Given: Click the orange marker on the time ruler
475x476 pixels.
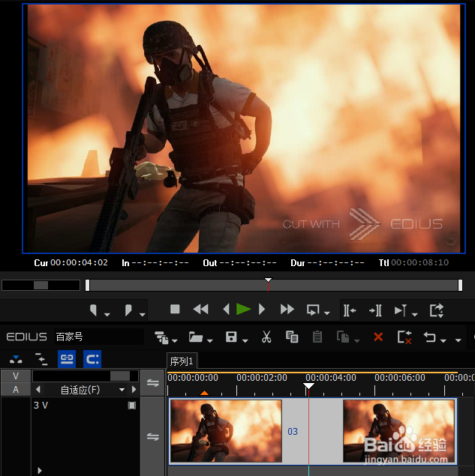Looking at the screenshot, I should (205, 393).
